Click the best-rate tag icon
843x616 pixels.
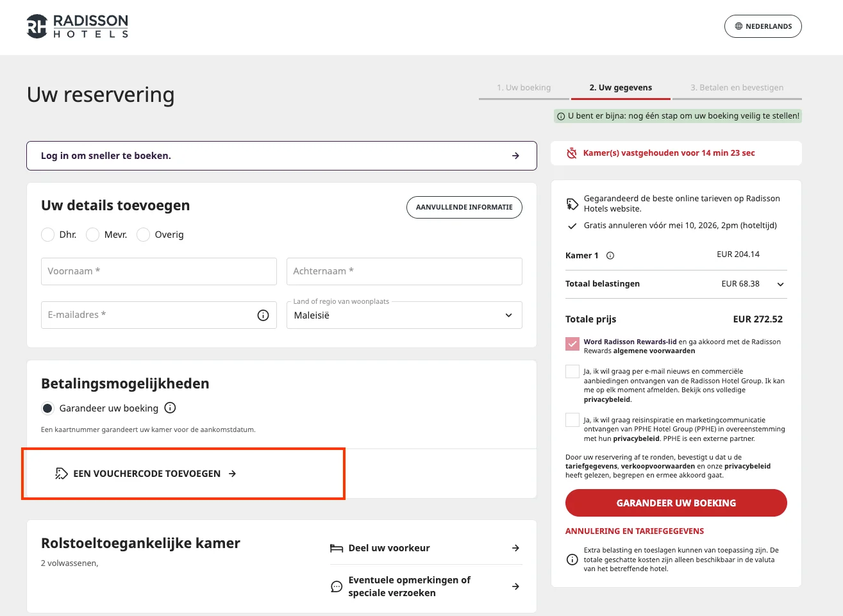[572, 204]
